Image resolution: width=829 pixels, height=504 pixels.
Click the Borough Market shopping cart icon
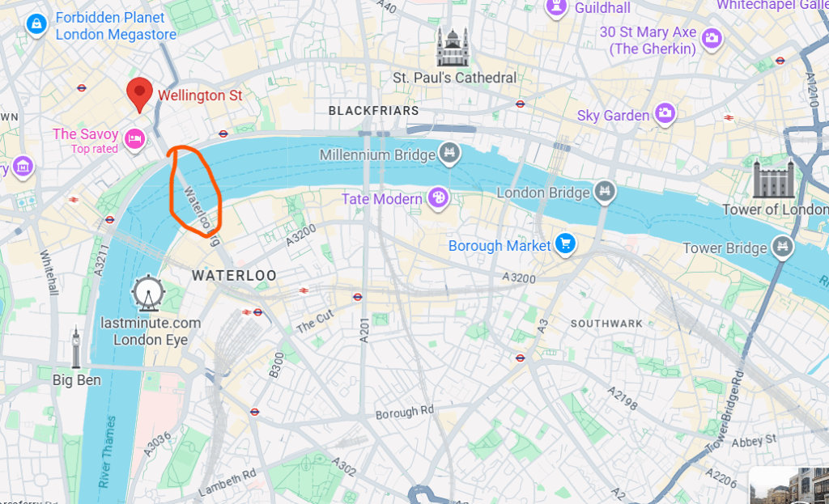pos(565,244)
